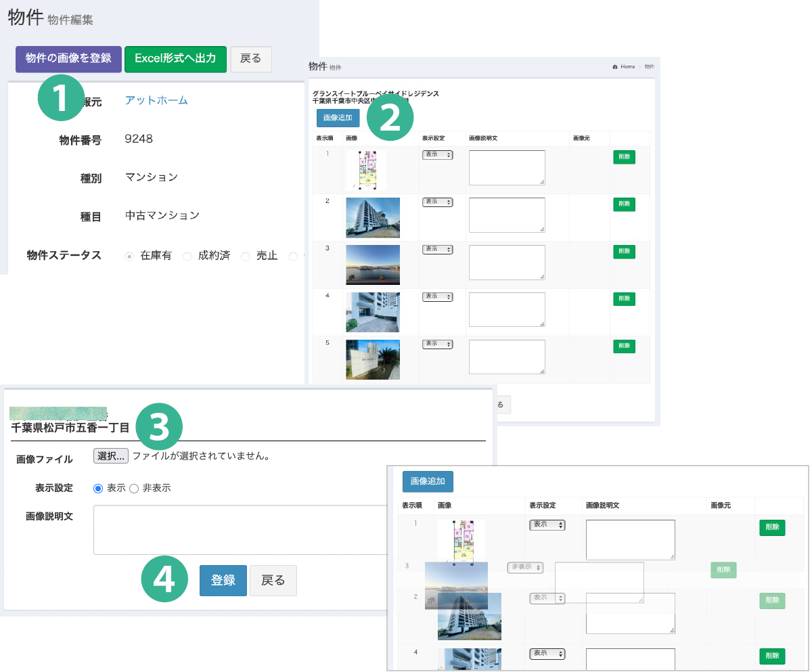The image size is (812, 672).
Task: Open the アットホーム link
Action: (156, 101)
